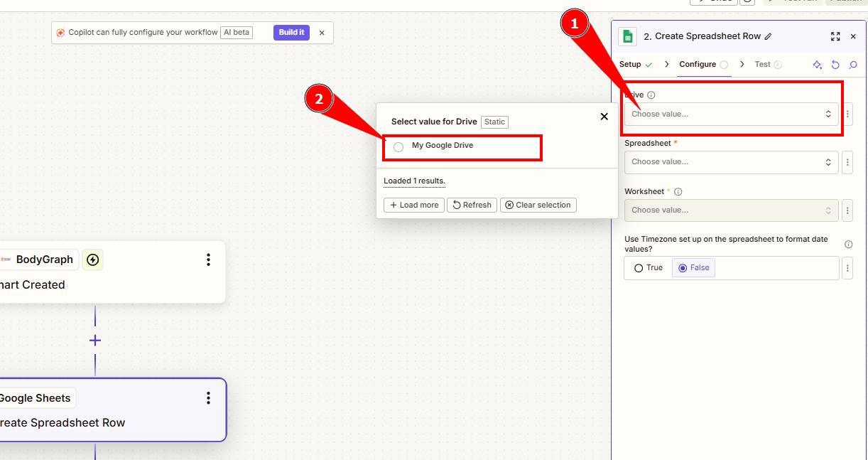Open three-dot menu on Google Sheets step

click(208, 398)
